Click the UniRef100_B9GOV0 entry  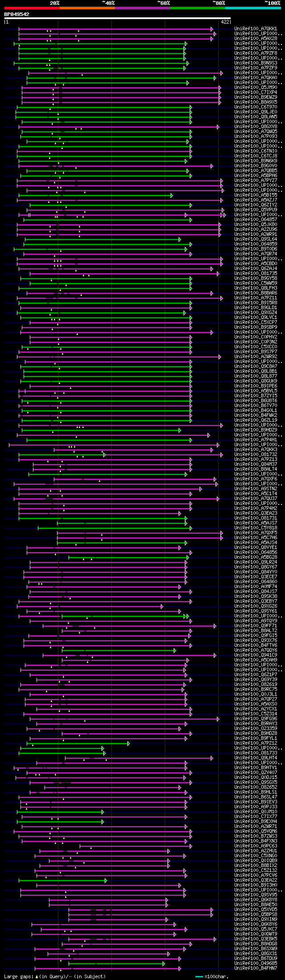click(x=256, y=166)
